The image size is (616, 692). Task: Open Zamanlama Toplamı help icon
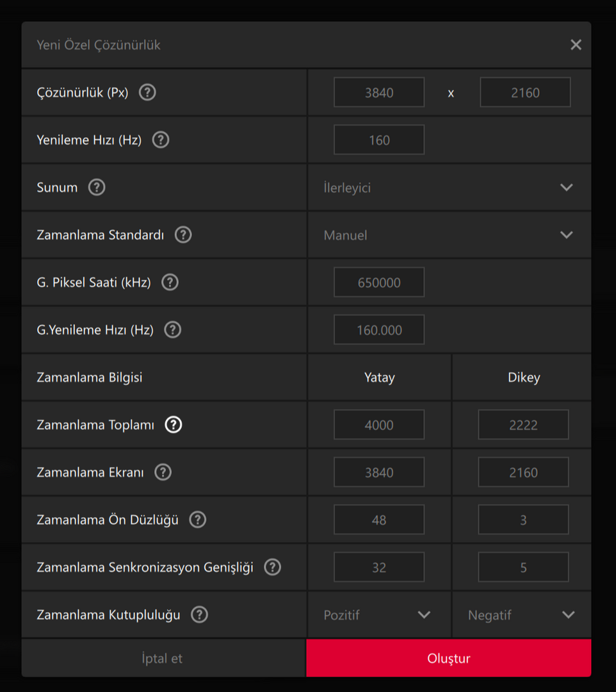pyautogui.click(x=174, y=424)
